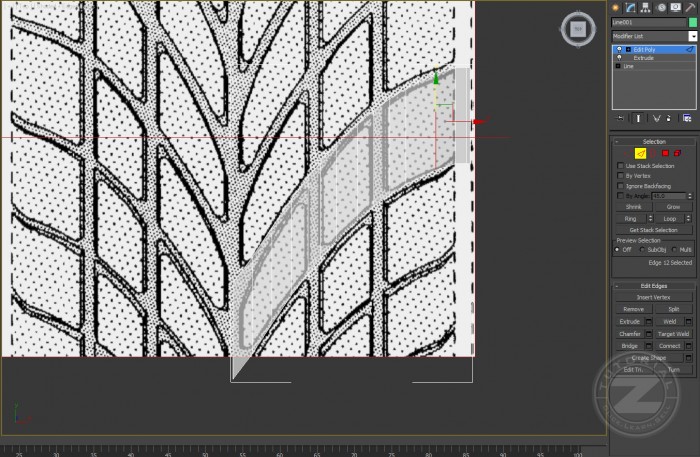Image resolution: width=700 pixels, height=457 pixels.
Task: Select Preview Selection Off radio
Action: coord(617,250)
